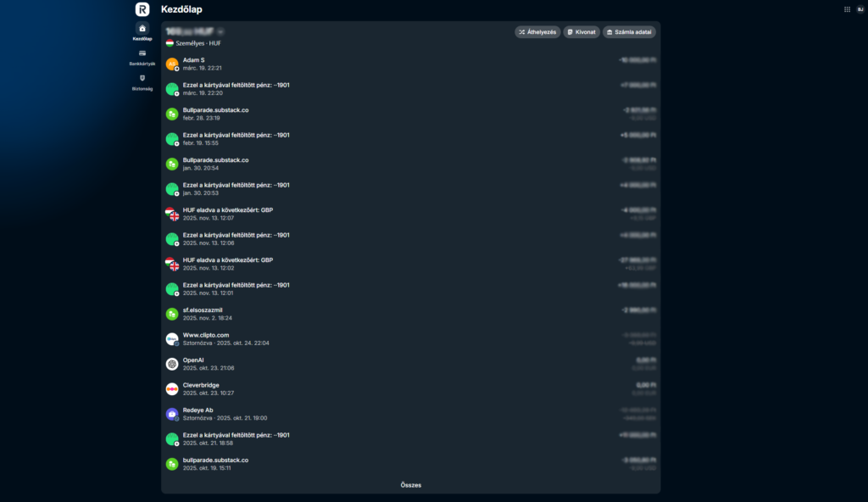Click the sf.elsoszazmil merchant icon

point(172,314)
